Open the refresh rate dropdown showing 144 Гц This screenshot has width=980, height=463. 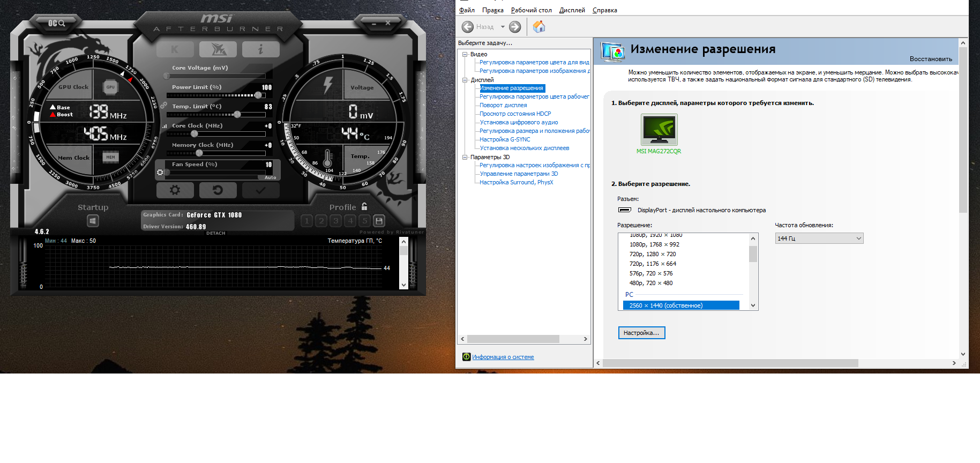tap(819, 238)
